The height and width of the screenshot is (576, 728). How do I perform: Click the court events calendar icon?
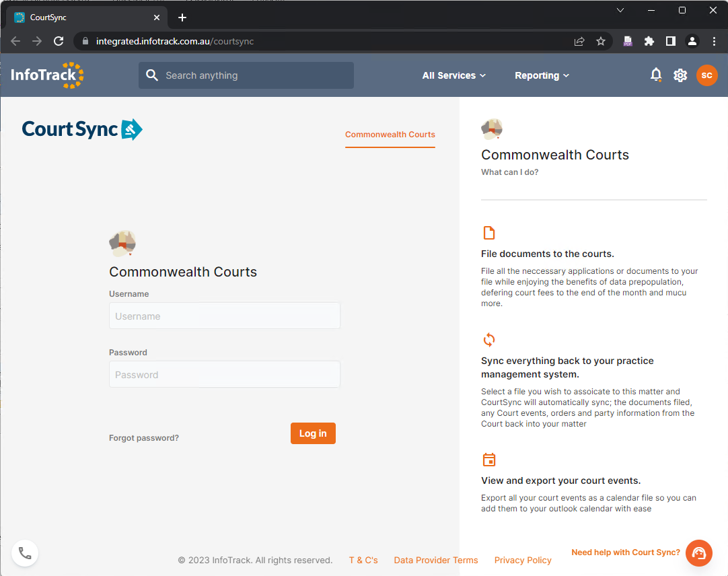point(489,460)
